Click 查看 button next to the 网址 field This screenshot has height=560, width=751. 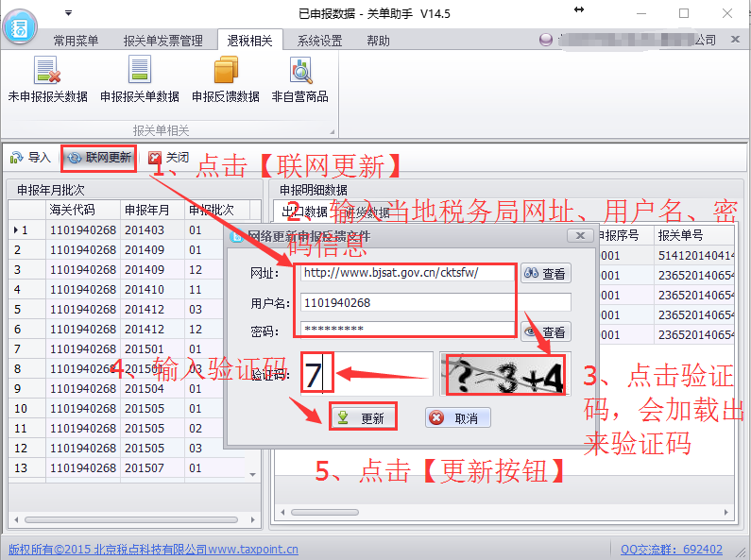(545, 274)
